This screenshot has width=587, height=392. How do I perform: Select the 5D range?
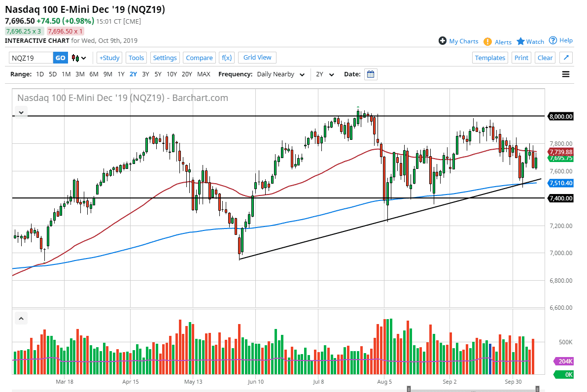(x=53, y=74)
